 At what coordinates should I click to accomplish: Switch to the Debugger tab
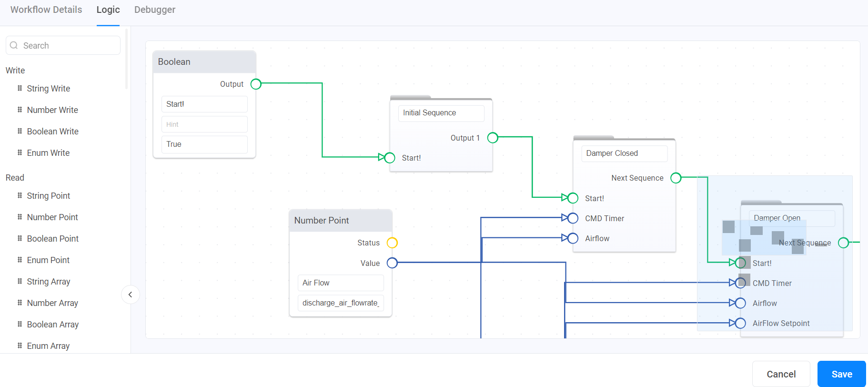154,10
